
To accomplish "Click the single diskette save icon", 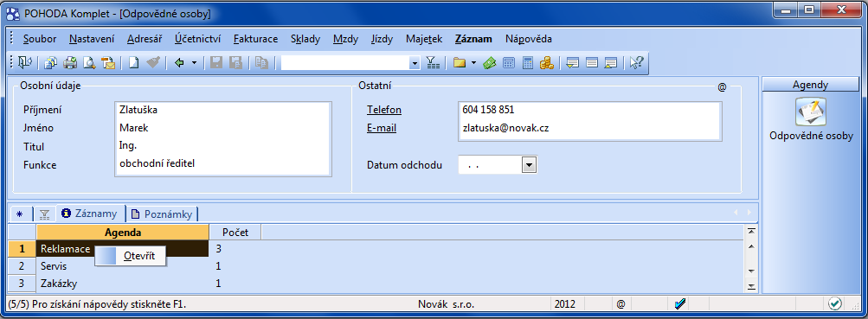I will [216, 63].
